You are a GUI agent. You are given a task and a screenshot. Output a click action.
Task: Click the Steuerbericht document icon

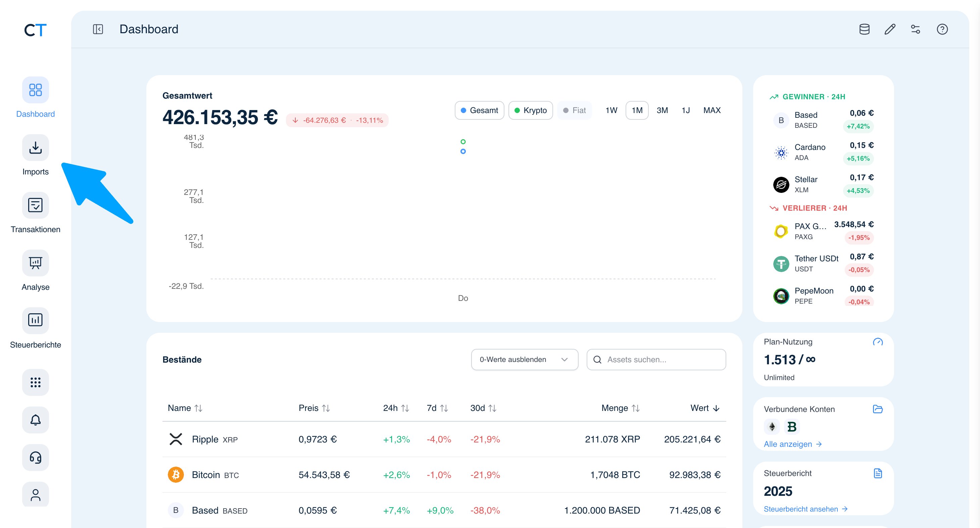tap(878, 473)
